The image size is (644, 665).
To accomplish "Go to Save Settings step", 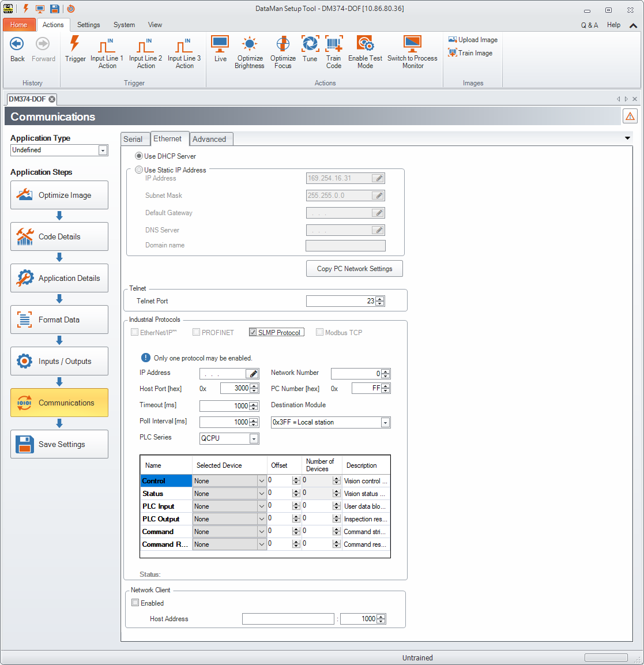I will coord(59,444).
